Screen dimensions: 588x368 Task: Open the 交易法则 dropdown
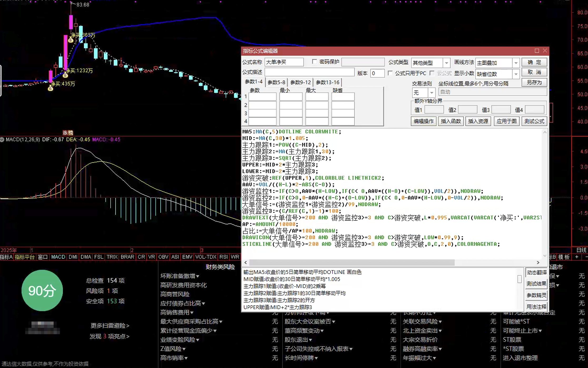click(432, 93)
